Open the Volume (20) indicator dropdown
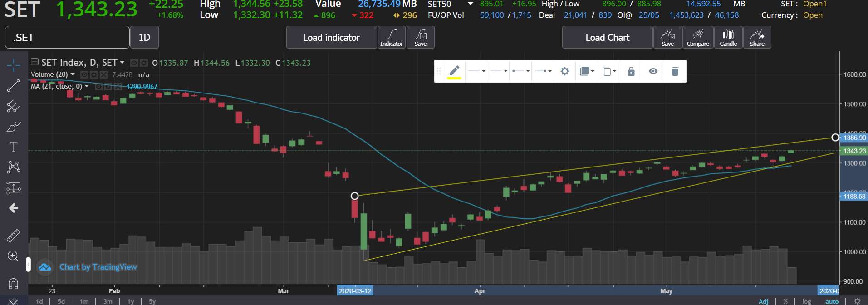Image resolution: width=868 pixels, height=305 pixels. click(73, 74)
